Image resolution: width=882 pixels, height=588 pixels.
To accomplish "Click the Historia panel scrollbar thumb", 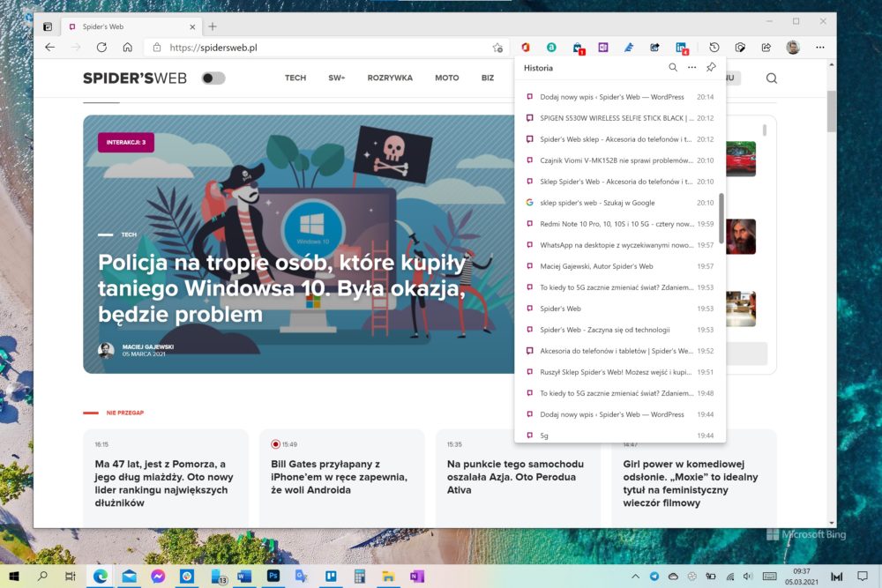I will pos(721,218).
